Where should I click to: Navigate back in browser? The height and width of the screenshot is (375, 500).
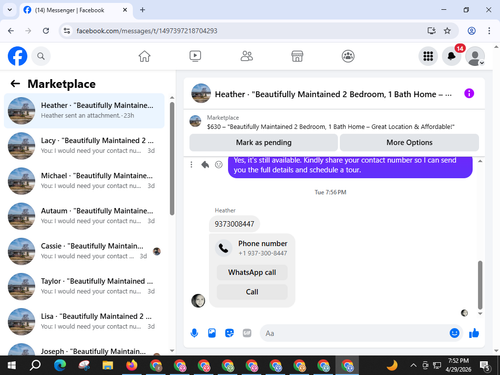coord(11,31)
